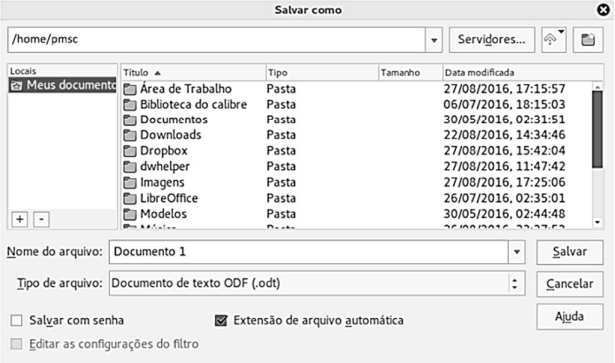Click the Biblioteca do calibre folder icon
Viewport: 615px width, 363px height.
click(x=130, y=105)
